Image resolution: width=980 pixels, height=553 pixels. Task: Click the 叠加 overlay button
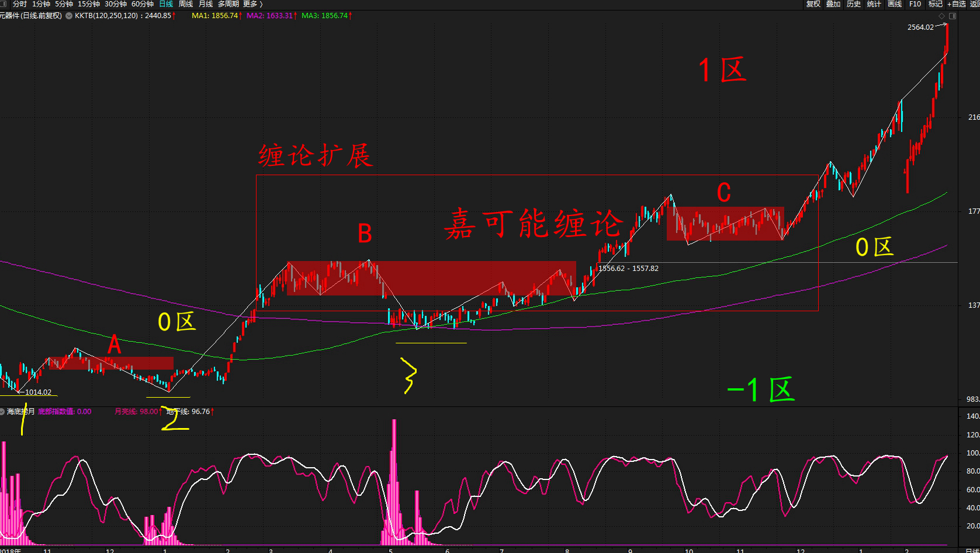[833, 4]
